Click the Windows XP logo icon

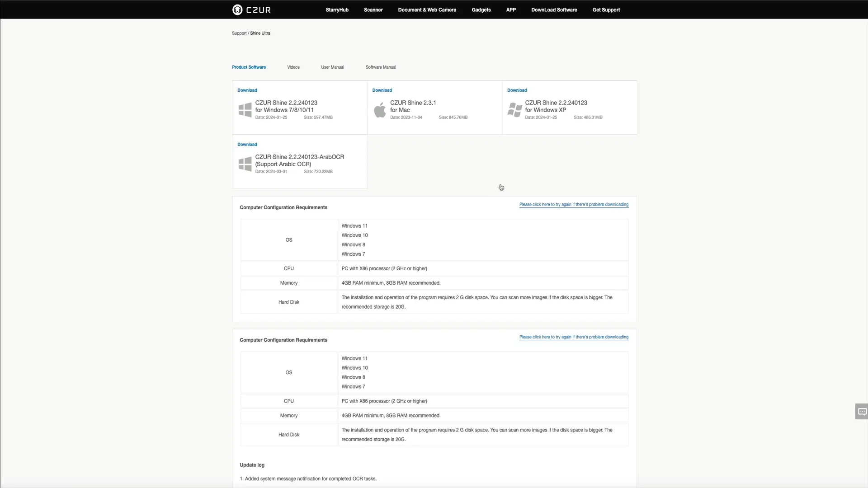[515, 110]
